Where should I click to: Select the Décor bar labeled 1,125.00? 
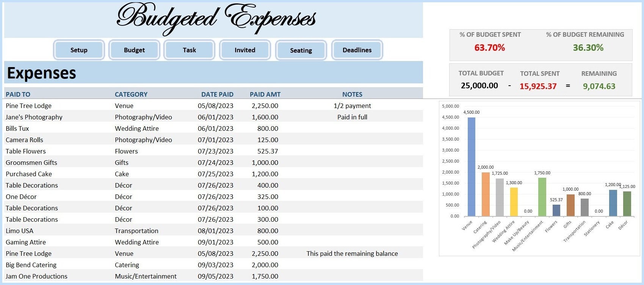[x=627, y=204]
